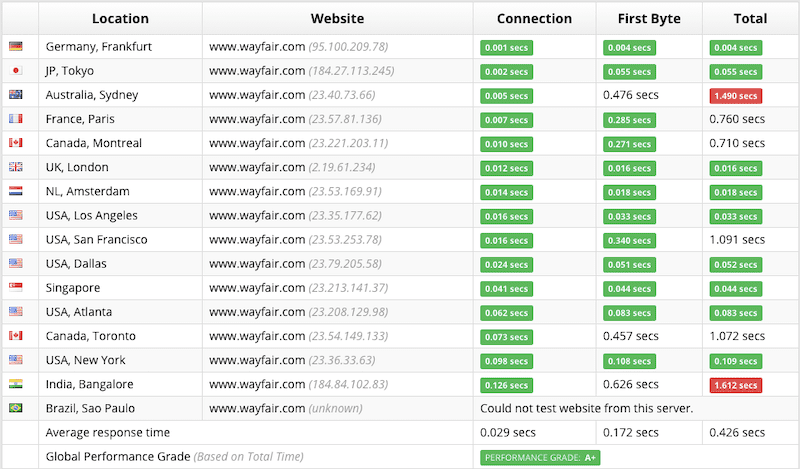The image size is (800, 469).
Task: Select the Canada, Montreal location cell
Action: pos(120,143)
